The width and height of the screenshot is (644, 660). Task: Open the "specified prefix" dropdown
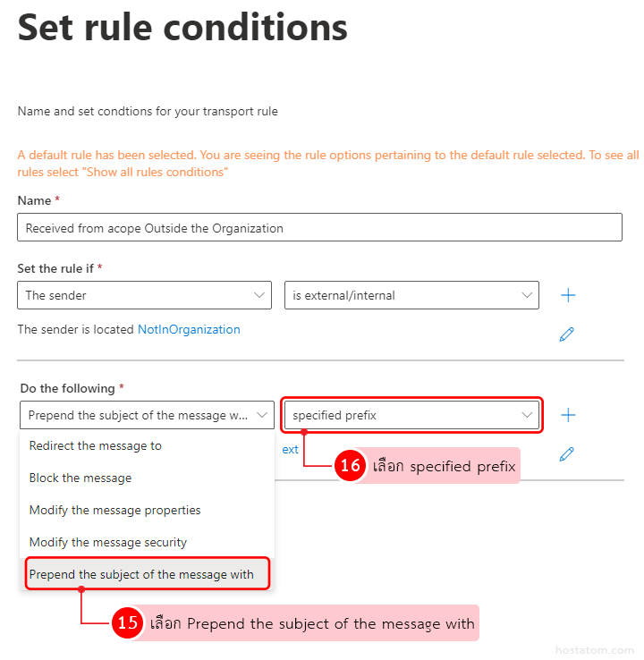click(x=411, y=415)
